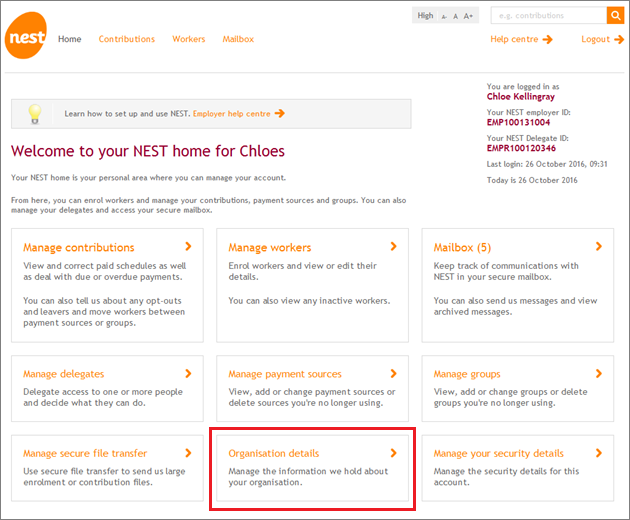Screen dimensions: 630x520
Task: Go to the Home menu item
Action: [x=70, y=39]
